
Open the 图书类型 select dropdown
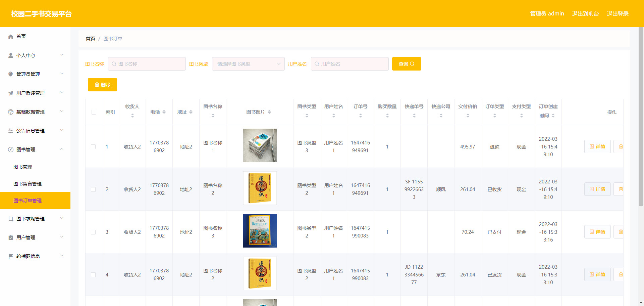(x=248, y=64)
